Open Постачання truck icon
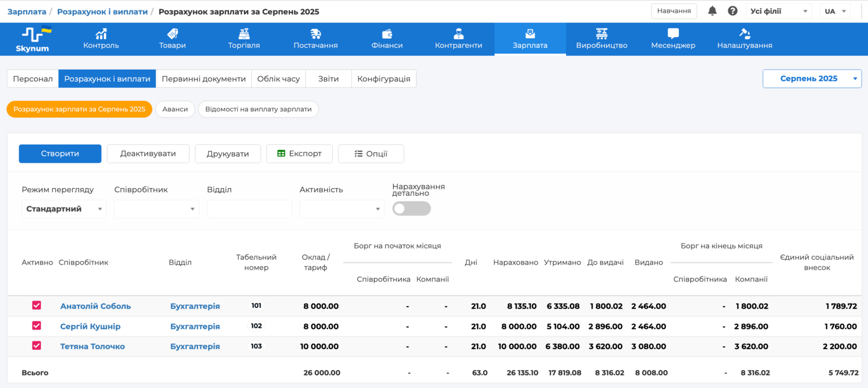This screenshot has height=388, width=868. 315,34
